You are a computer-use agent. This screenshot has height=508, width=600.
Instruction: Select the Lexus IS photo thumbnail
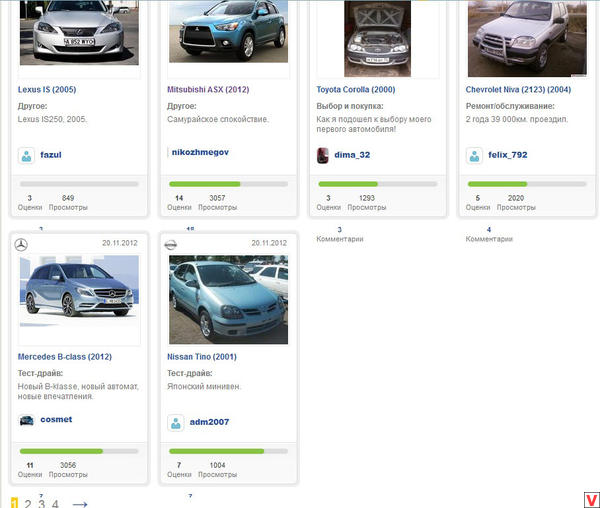[x=79, y=33]
